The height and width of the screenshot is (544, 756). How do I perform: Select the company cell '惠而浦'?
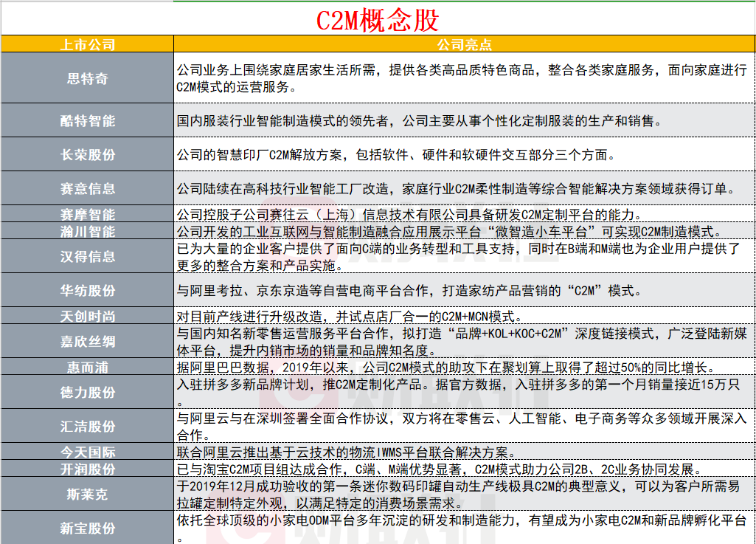click(87, 366)
